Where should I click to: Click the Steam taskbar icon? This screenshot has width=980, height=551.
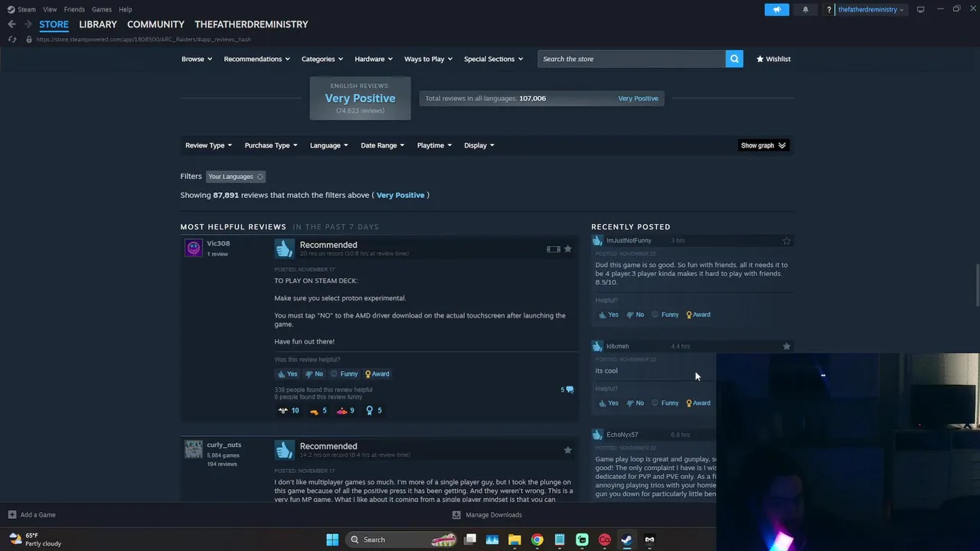[x=626, y=540]
